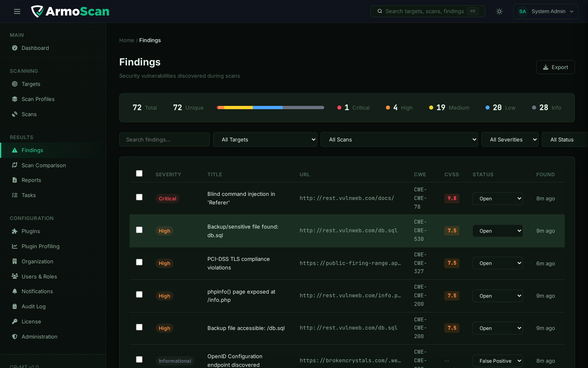Click the Findings warning triangle icon
This screenshot has width=588, height=368.
click(x=14, y=150)
